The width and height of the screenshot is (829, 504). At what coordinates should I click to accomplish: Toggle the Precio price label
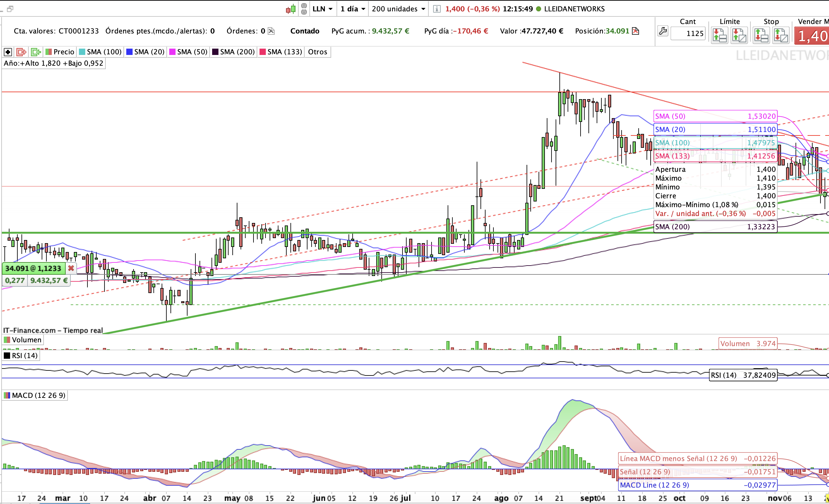tap(60, 52)
